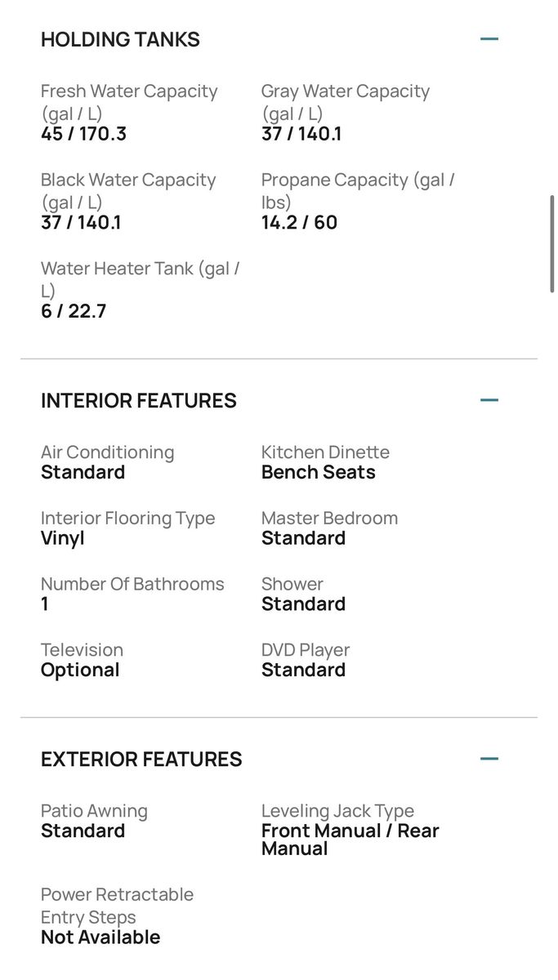Click the Black Water Capacity label
Viewport: 558px width, 980px height.
pyautogui.click(x=128, y=190)
